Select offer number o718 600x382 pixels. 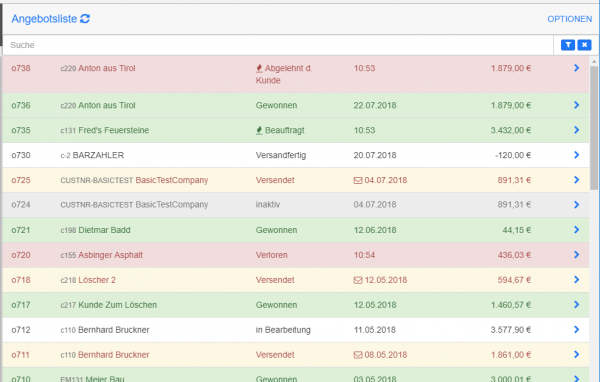tap(21, 280)
